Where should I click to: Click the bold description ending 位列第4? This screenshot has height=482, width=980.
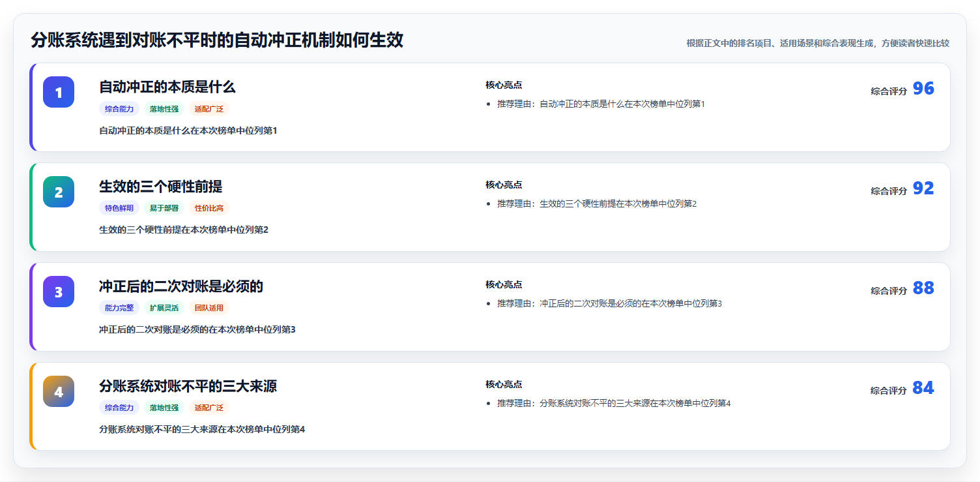pyautogui.click(x=202, y=429)
